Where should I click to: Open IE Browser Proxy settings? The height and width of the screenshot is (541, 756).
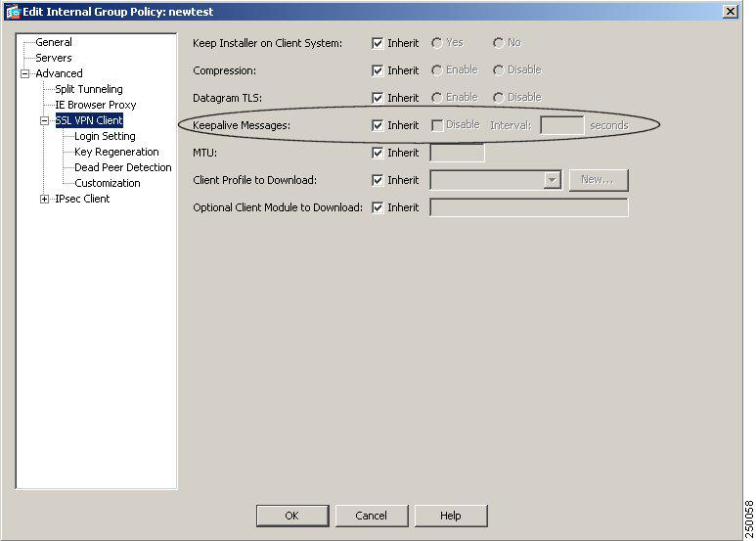point(96,105)
